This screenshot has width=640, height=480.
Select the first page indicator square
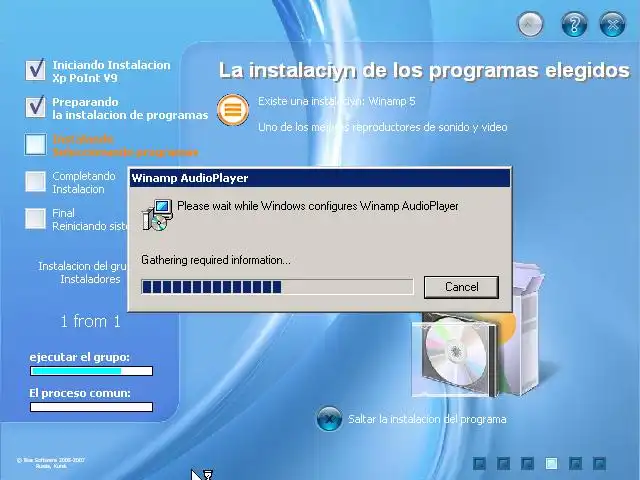pos(479,463)
